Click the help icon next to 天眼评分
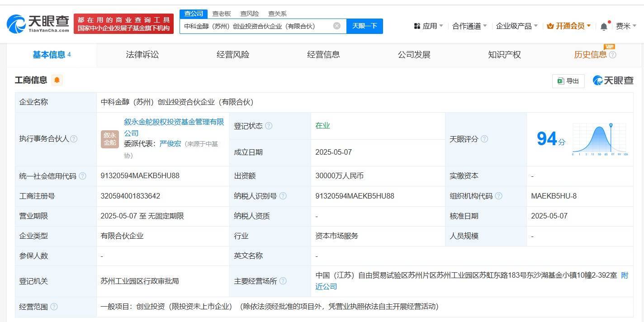644x322 pixels. tap(484, 139)
